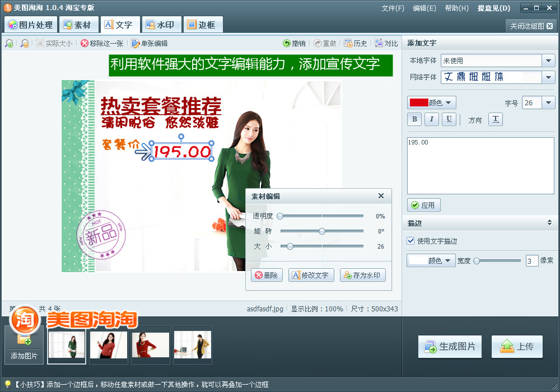Expand the 本地字体 font dropdown
Screen dimensions: 560x392
pyautogui.click(x=548, y=60)
